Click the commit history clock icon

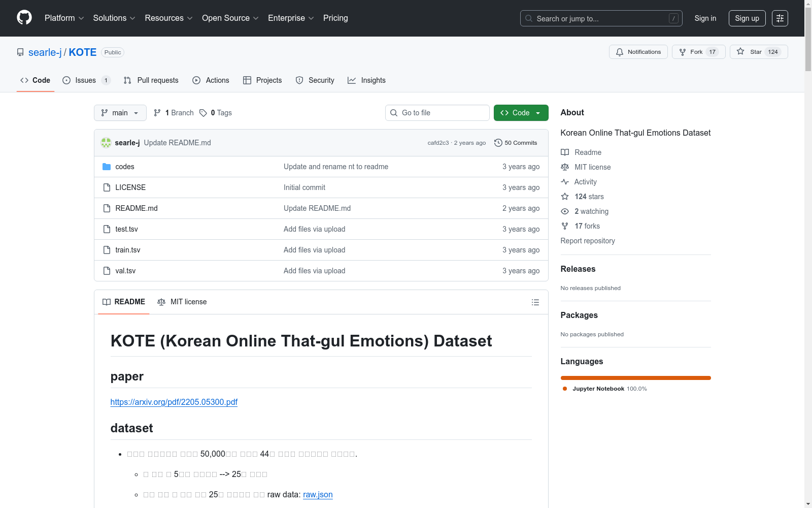coord(498,143)
